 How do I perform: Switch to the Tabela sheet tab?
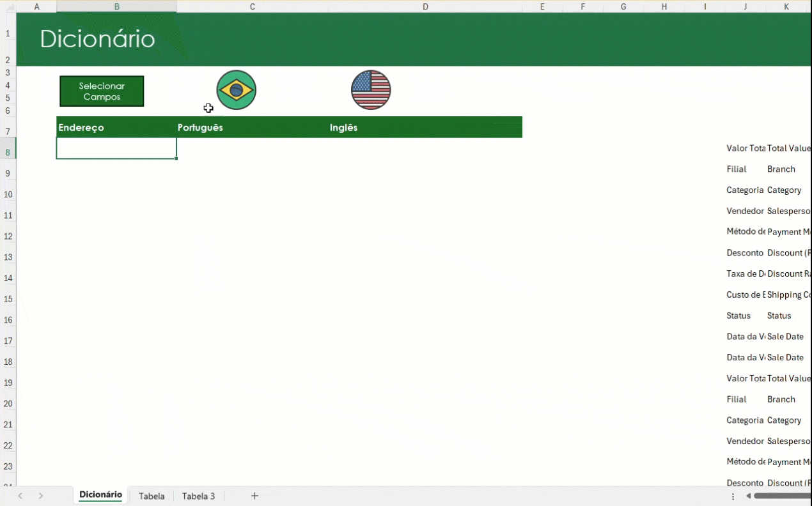pos(152,496)
